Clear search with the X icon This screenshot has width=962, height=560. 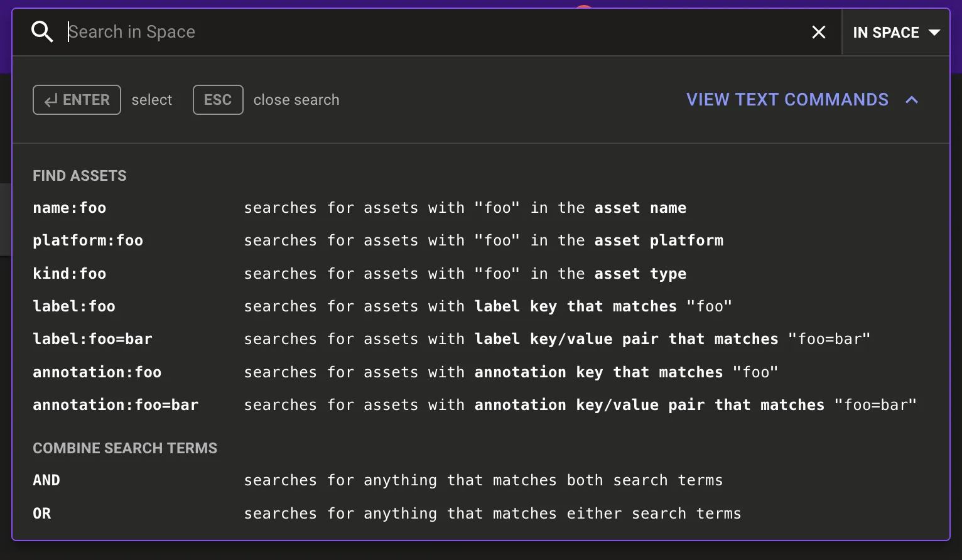coord(818,32)
